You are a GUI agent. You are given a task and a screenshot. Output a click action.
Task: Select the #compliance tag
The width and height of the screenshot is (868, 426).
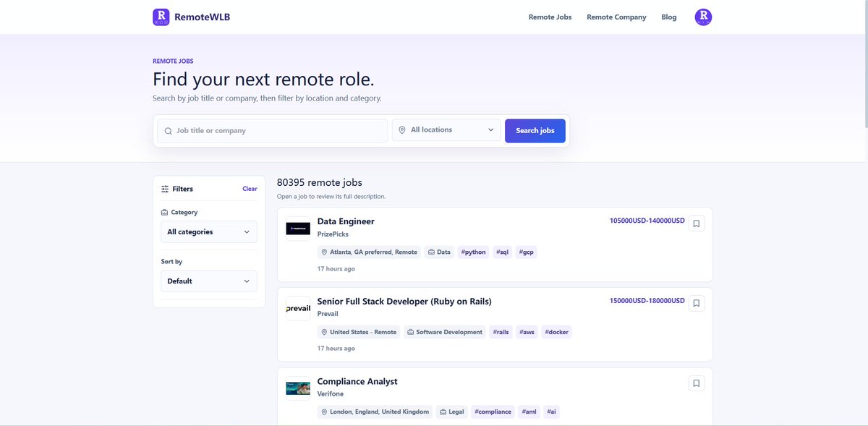(x=493, y=412)
